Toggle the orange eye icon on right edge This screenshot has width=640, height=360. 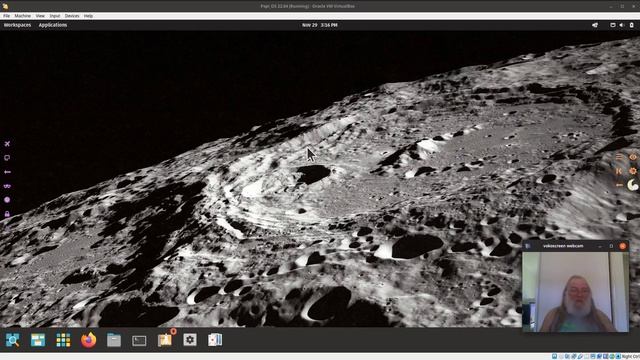[x=633, y=157]
